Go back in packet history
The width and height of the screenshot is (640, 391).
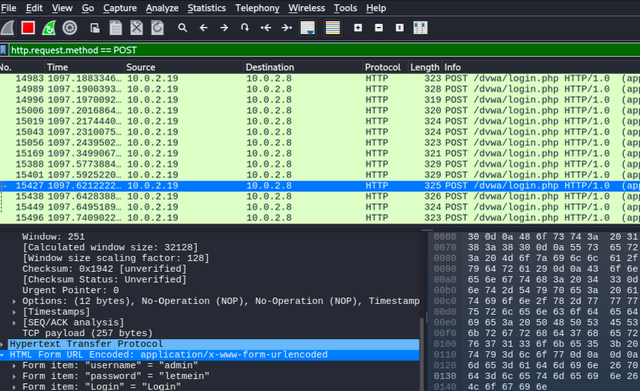click(x=203, y=28)
